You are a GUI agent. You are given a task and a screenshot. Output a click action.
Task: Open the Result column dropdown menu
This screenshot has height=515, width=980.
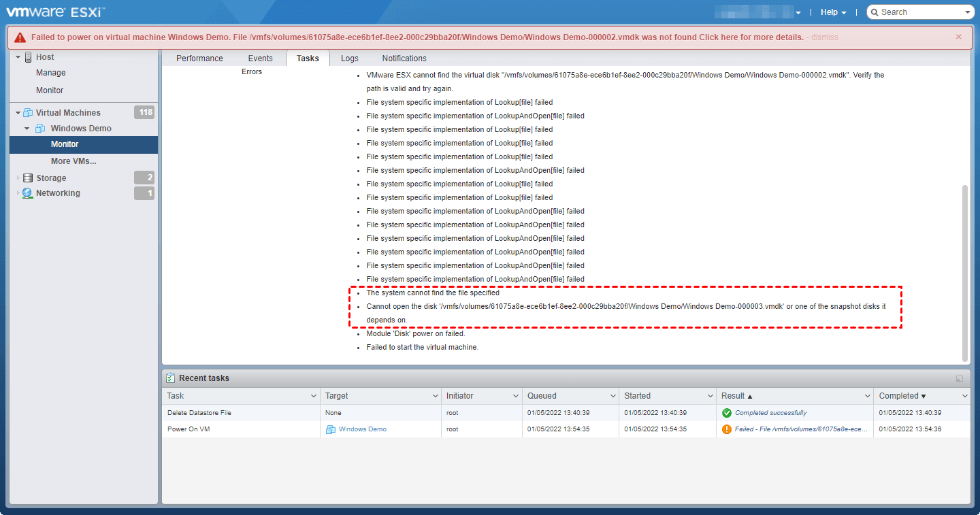(x=868, y=396)
